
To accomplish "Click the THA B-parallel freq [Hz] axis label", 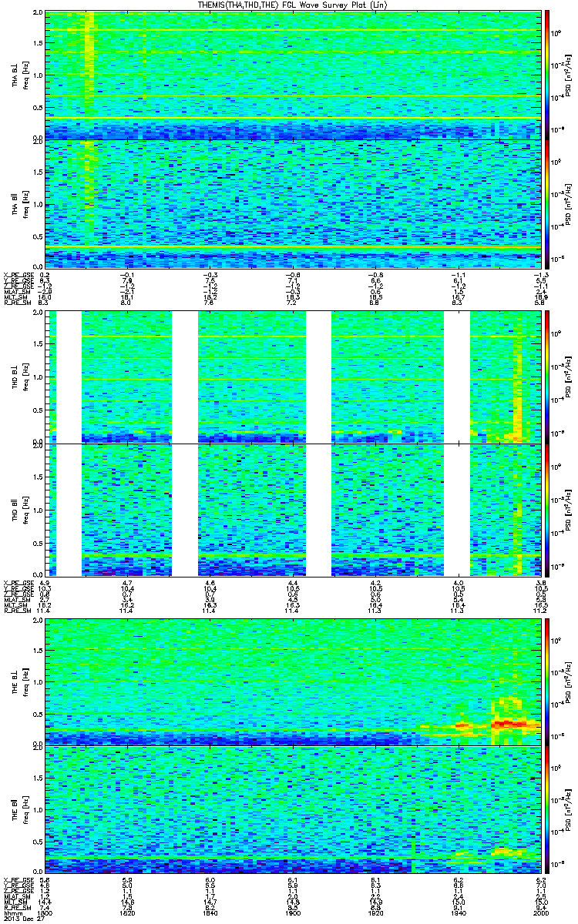I will coord(25,203).
